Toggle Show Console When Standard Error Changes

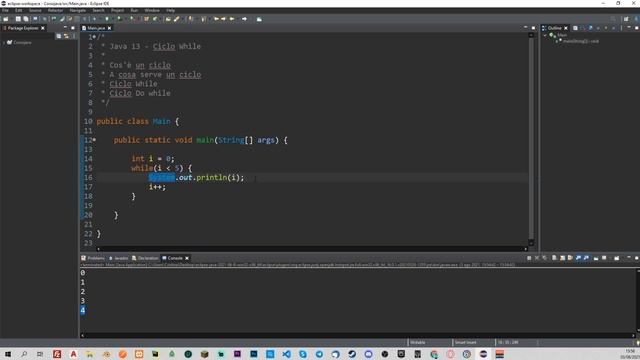pyautogui.click(x=586, y=258)
